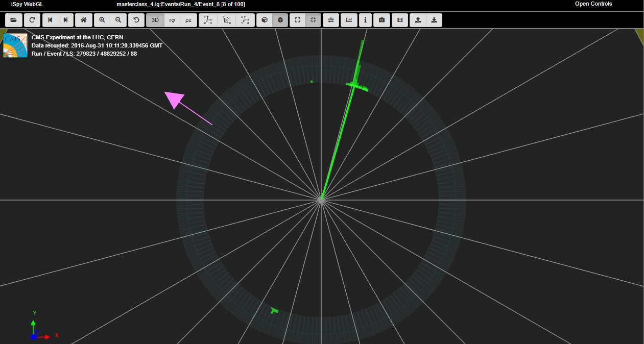Reset view with the home icon

[84, 20]
